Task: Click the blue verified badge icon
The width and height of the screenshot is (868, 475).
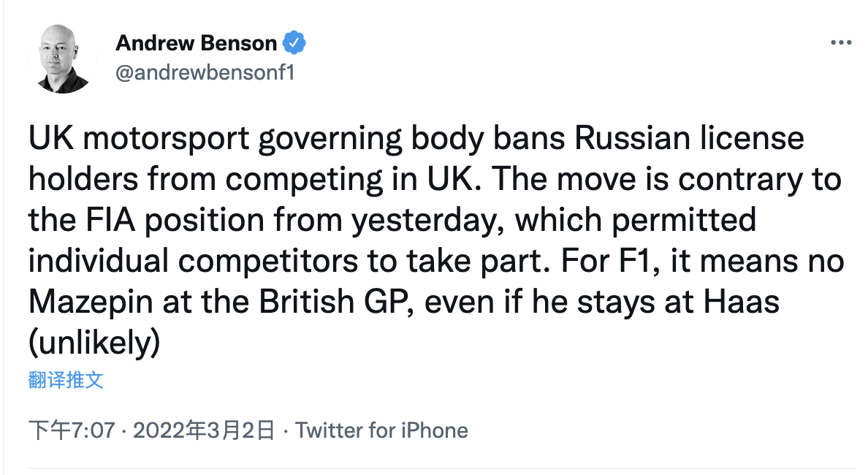Action: [294, 43]
